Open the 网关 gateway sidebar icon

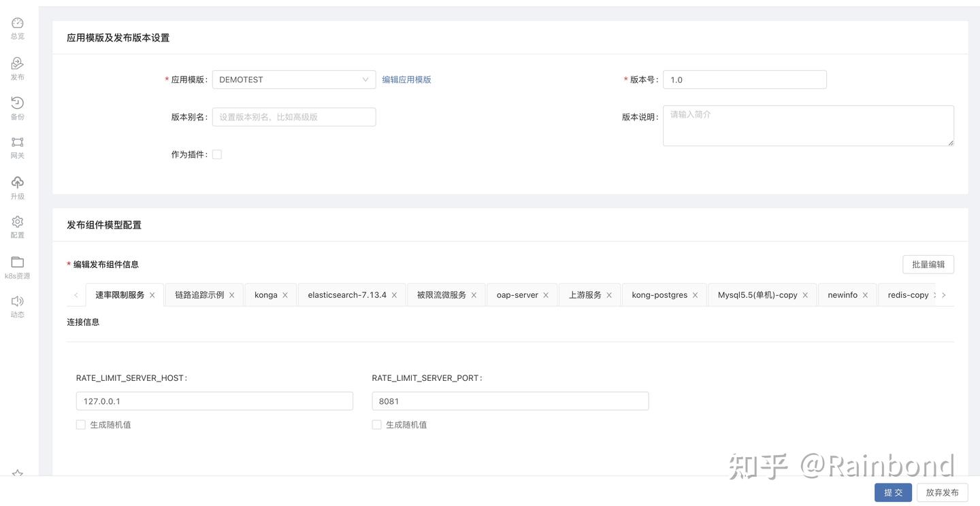(18, 142)
